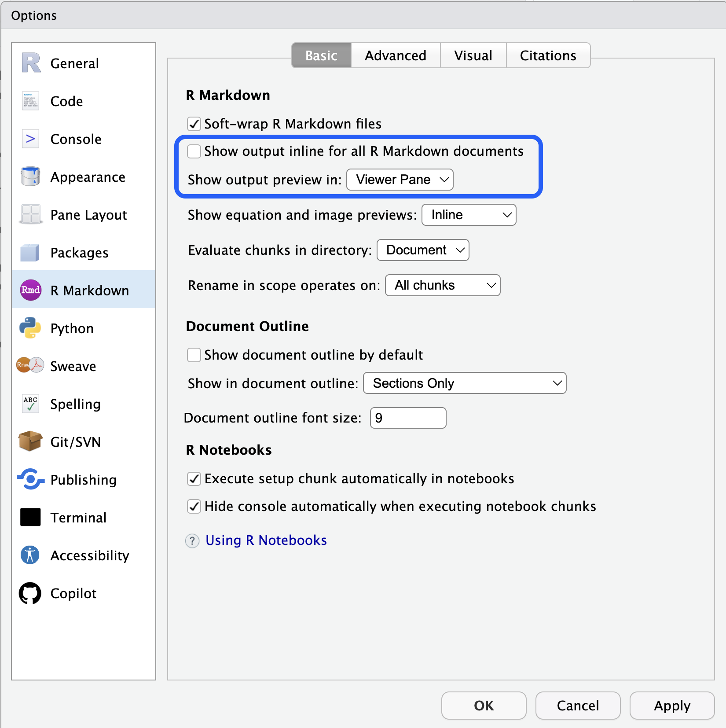Open the Publishing settings section
Viewport: 726px width, 728px height.
coord(30,479)
